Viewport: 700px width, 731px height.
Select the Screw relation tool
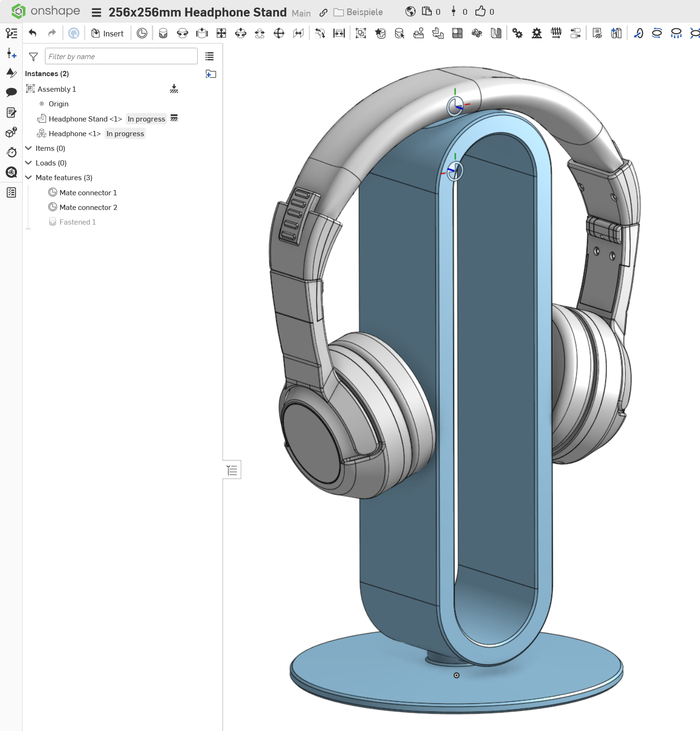click(x=556, y=33)
